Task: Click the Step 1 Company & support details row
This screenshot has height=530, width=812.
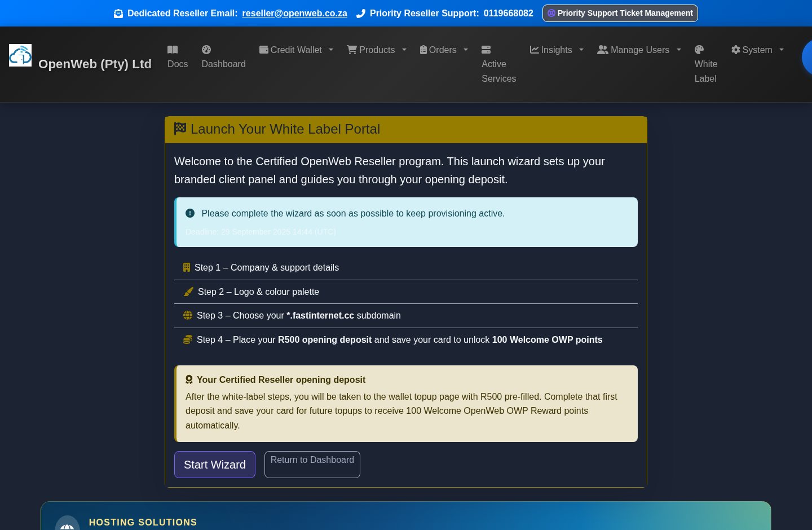Action: [406, 268]
